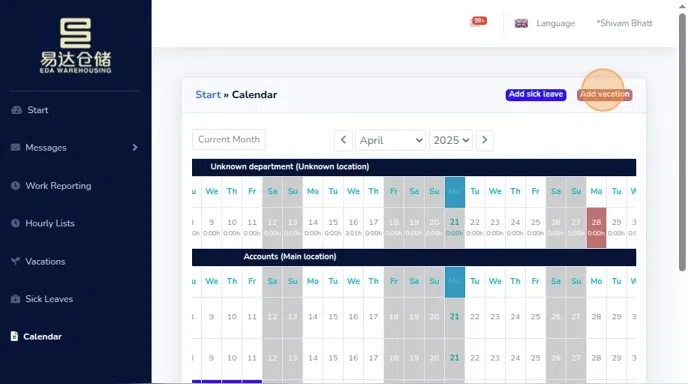Click the Add sick leave button
The image size is (688, 384).
536,94
